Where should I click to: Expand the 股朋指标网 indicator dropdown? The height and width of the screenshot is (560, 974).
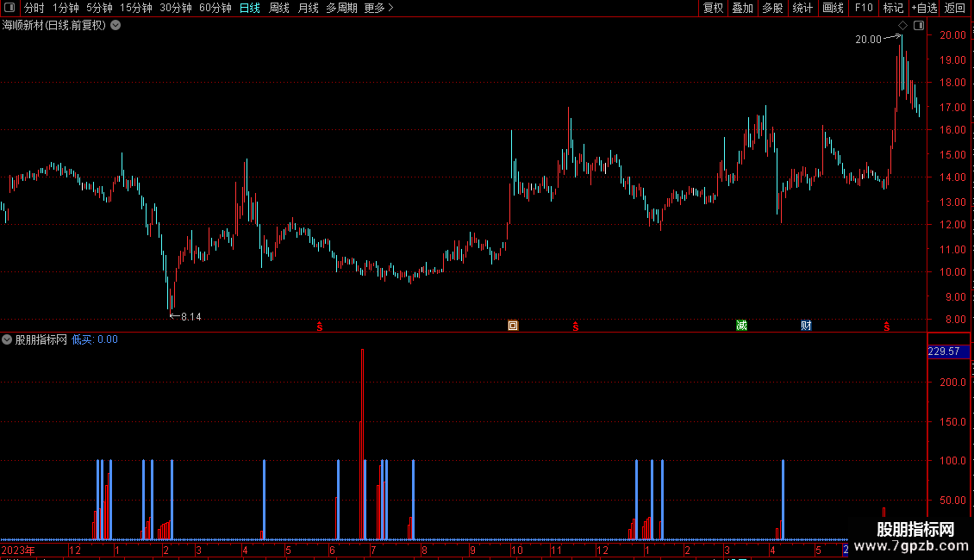point(7,339)
